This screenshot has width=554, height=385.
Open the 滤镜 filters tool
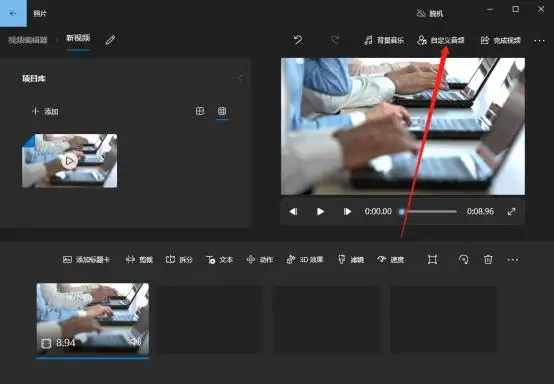[351, 260]
